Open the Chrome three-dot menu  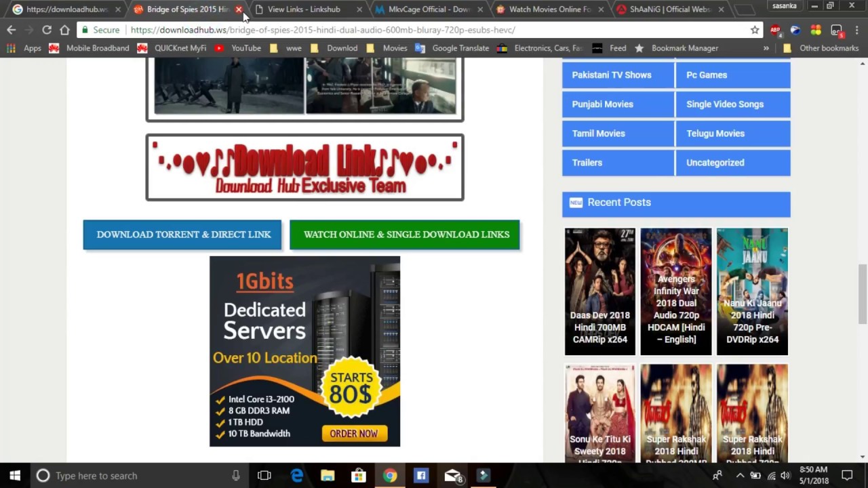coord(857,30)
